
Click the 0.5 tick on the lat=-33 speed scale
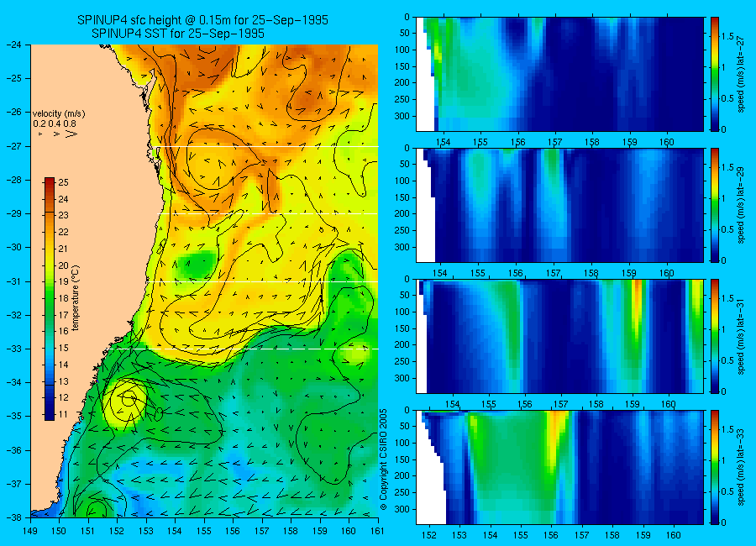(x=727, y=491)
